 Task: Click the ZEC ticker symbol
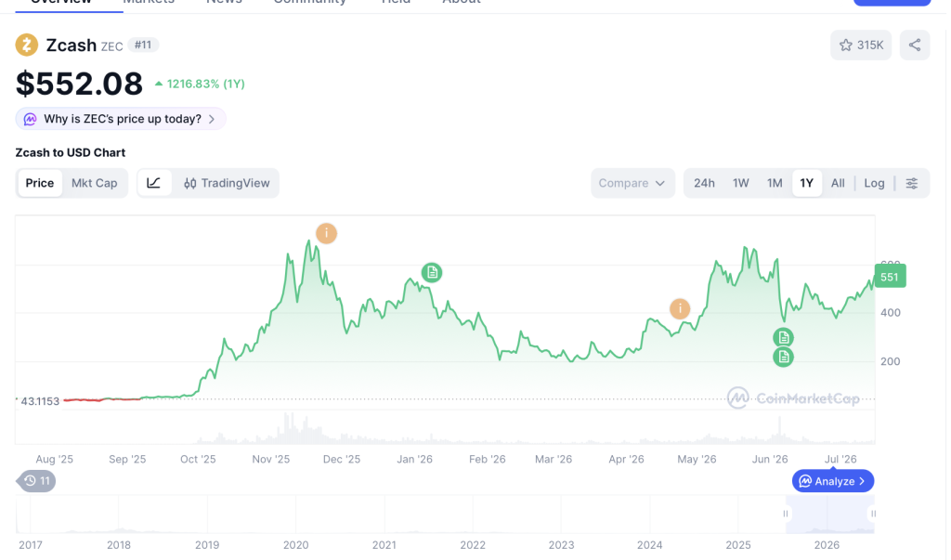click(111, 46)
